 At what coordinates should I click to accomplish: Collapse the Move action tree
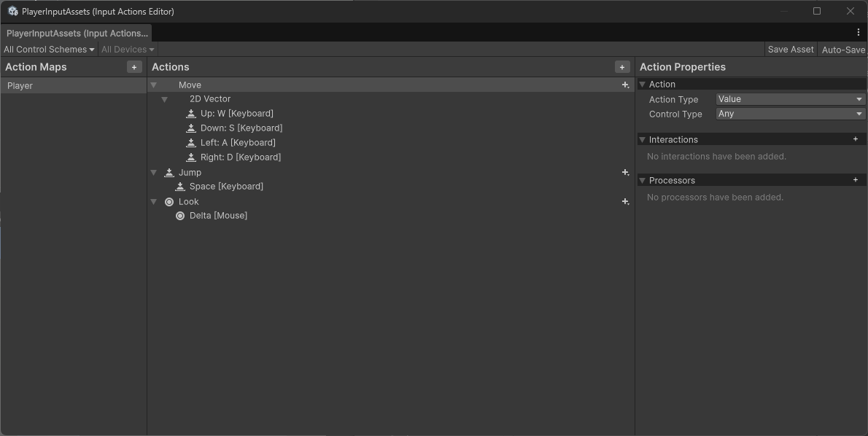click(x=154, y=85)
